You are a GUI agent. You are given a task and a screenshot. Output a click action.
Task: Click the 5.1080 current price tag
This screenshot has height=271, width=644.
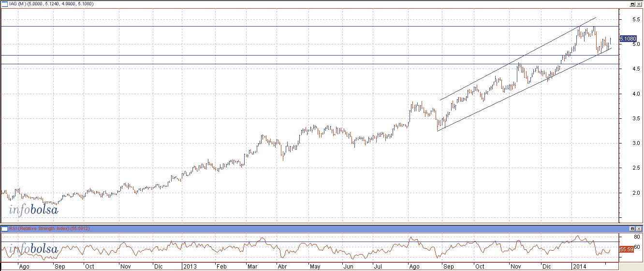[628, 38]
